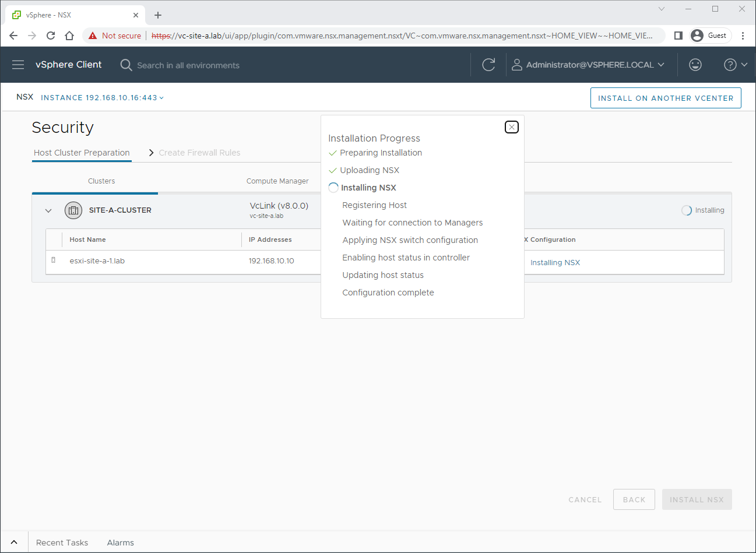The width and height of the screenshot is (756, 553).
Task: Click the Installing NSX progress spinner
Action: [x=333, y=188]
